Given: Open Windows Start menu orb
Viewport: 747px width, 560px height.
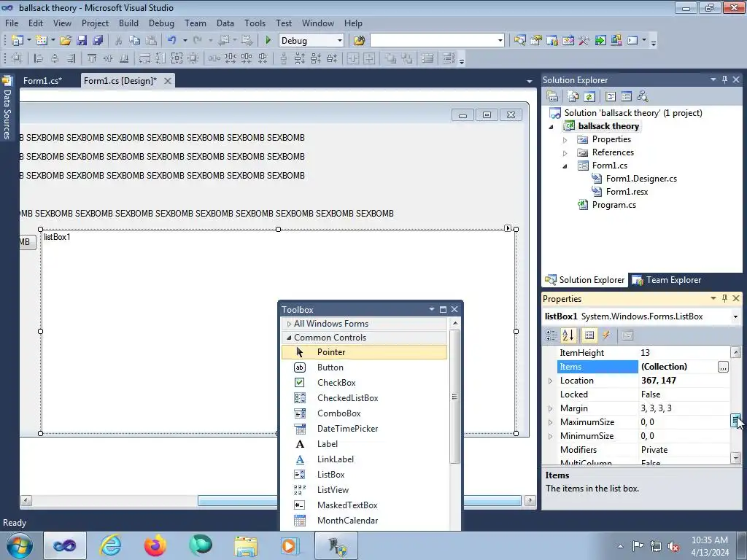Looking at the screenshot, I should 19,545.
